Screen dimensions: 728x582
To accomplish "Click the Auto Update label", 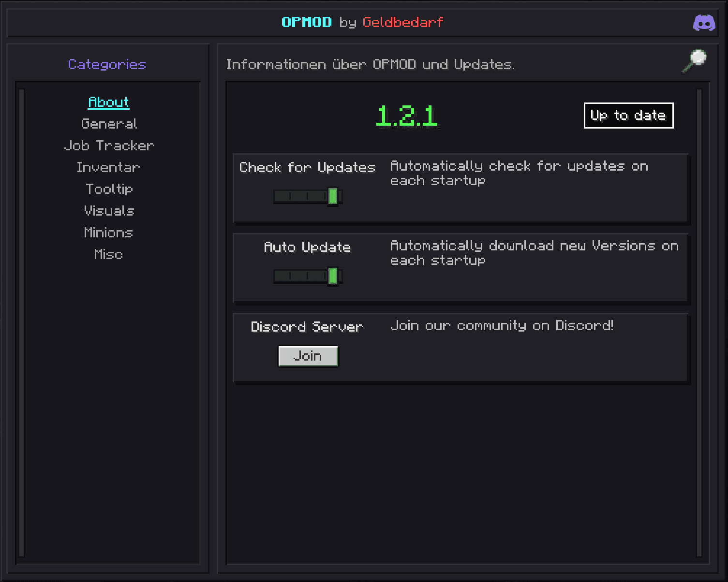I will pos(307,247).
